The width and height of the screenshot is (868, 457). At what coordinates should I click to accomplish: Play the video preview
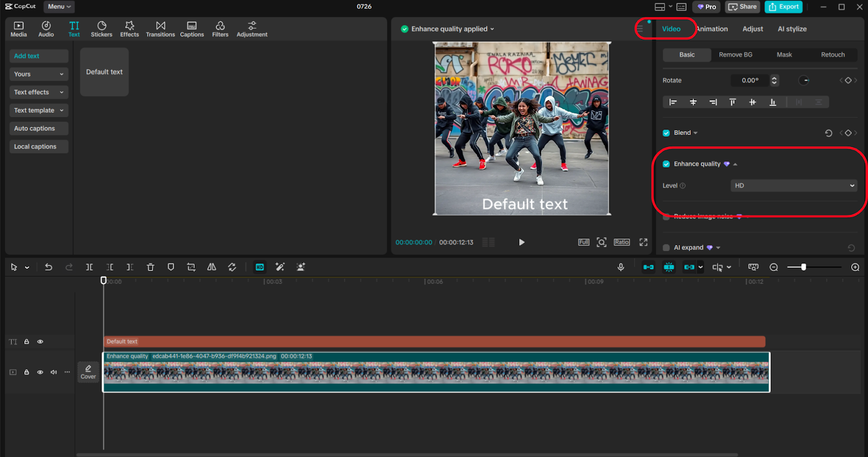point(521,242)
